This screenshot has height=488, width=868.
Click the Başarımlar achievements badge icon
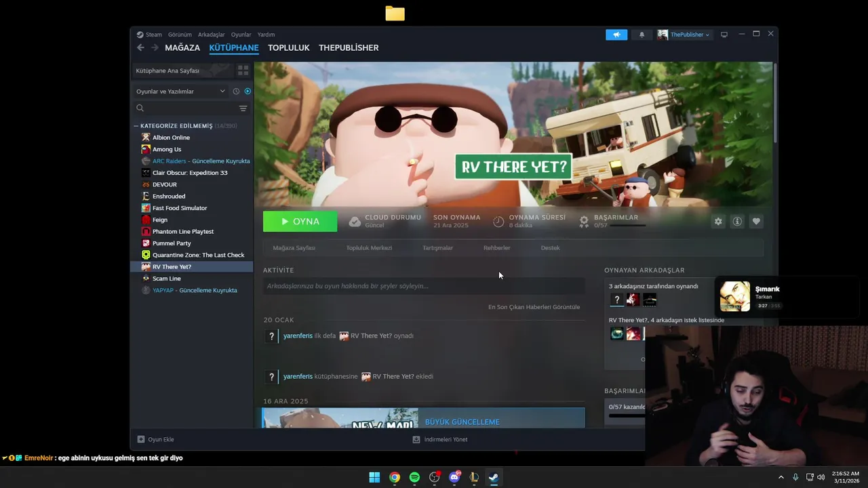(x=584, y=222)
